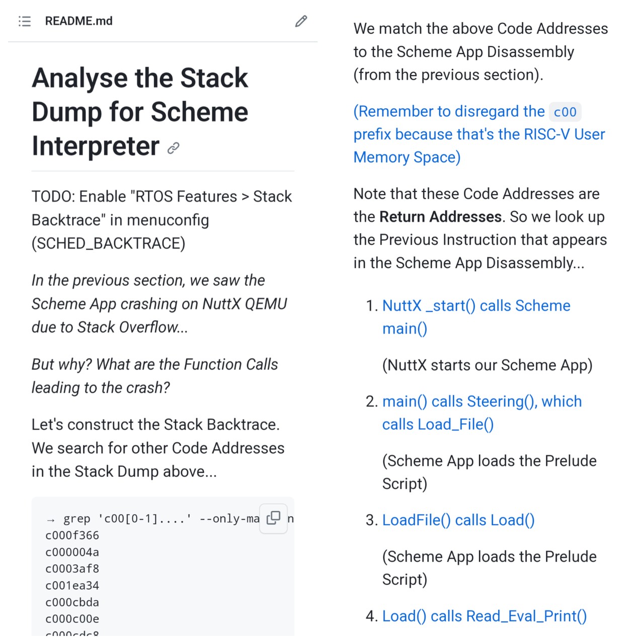Click address c000004a in the code block
The height and width of the screenshot is (644, 644).
[x=72, y=552]
